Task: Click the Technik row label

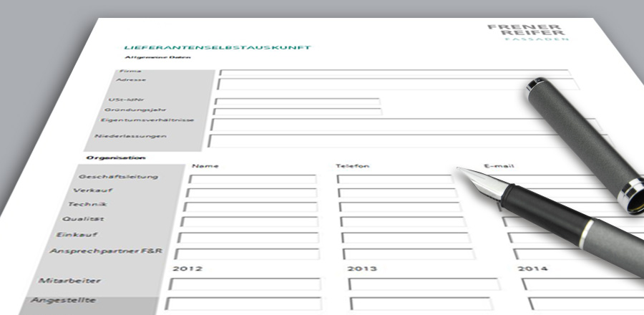Action: (87, 204)
